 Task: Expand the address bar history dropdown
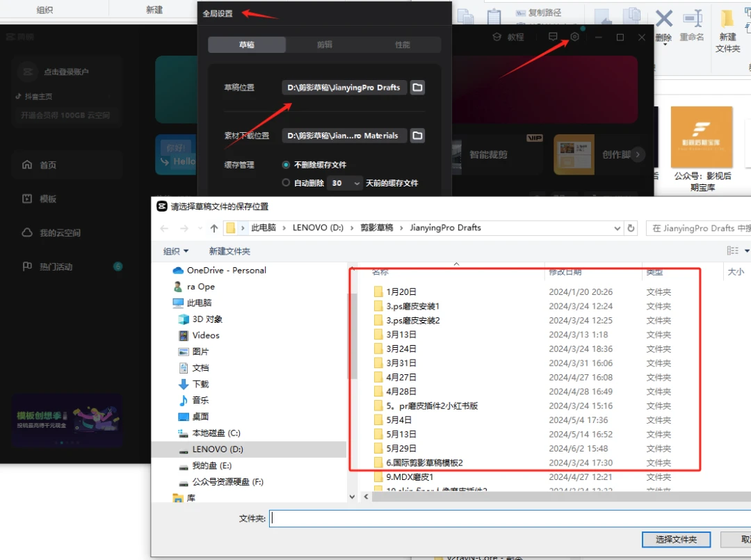(x=617, y=228)
